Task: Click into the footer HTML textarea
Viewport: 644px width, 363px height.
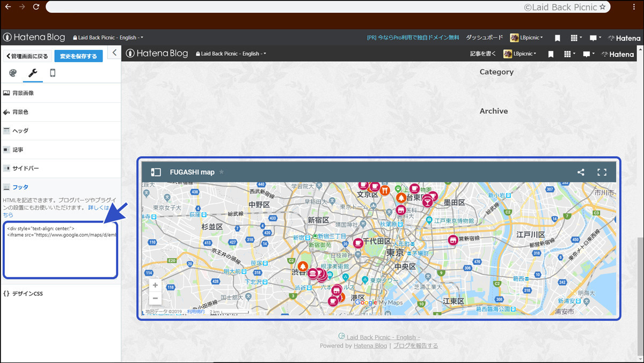Action: tap(60, 250)
